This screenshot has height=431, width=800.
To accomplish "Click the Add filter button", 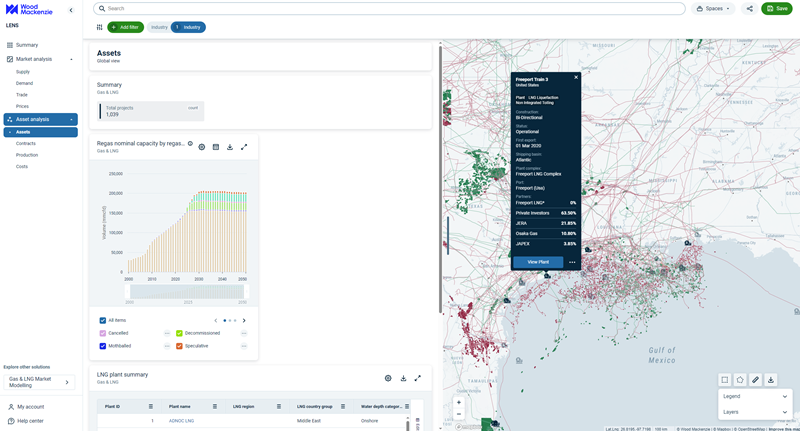I will [126, 27].
